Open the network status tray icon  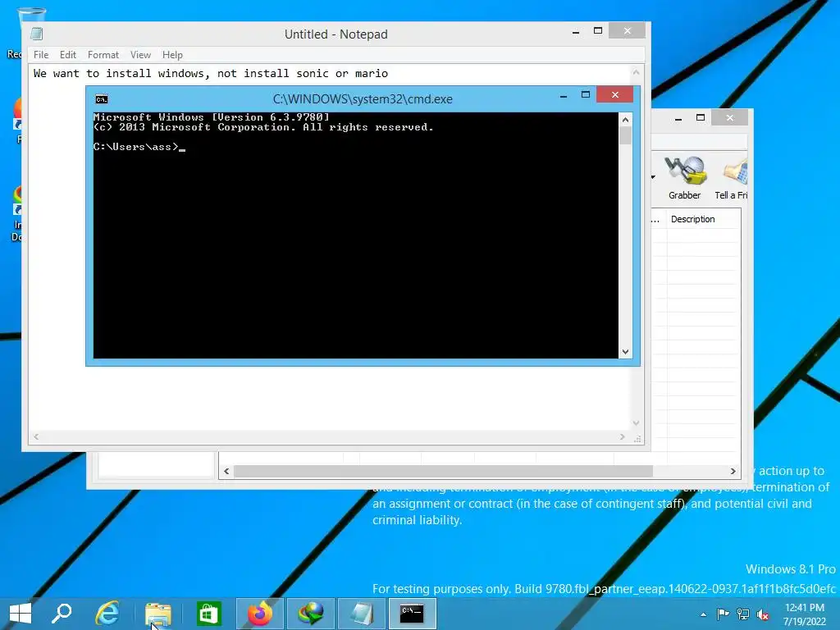pos(743,614)
